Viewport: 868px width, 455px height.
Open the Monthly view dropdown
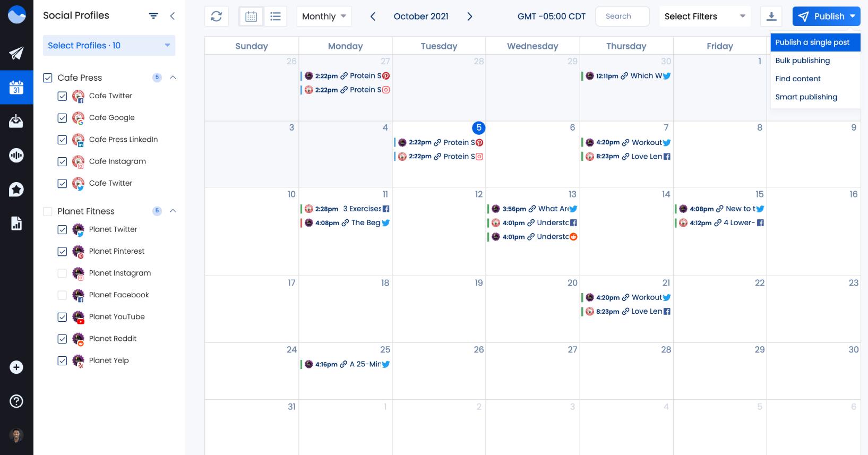(x=323, y=16)
